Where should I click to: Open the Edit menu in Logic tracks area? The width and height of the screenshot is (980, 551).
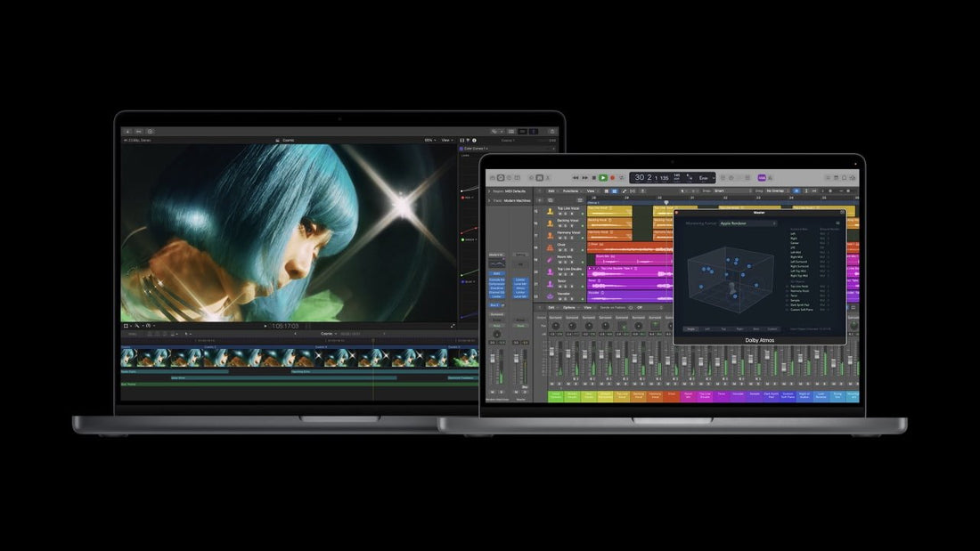click(x=551, y=190)
